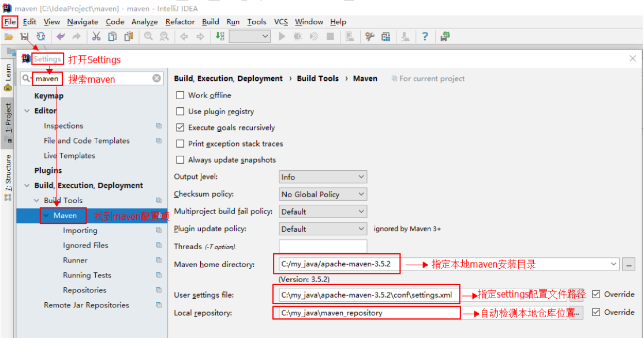Click the Project Structure toolbar icon
Image resolution: width=644 pixels, height=338 pixels.
click(385, 36)
